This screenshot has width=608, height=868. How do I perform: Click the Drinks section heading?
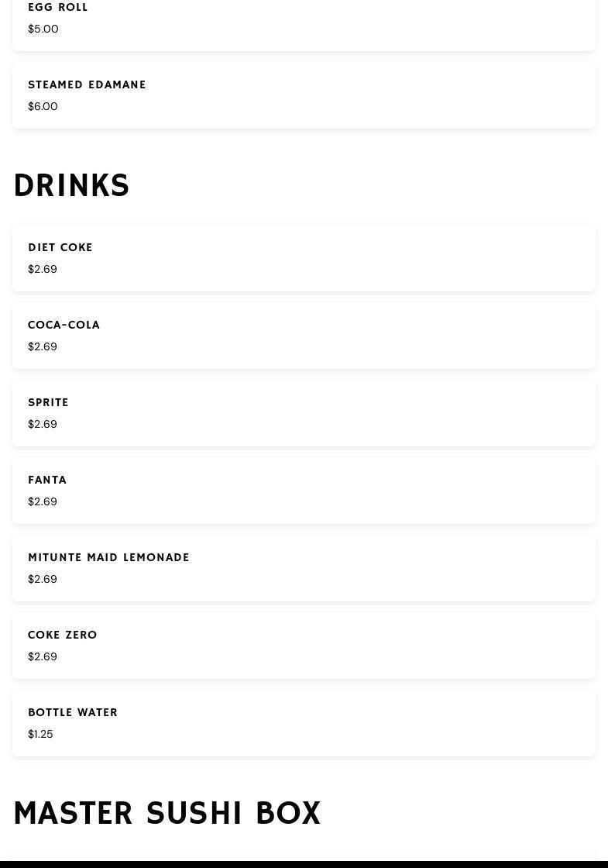pos(71,186)
